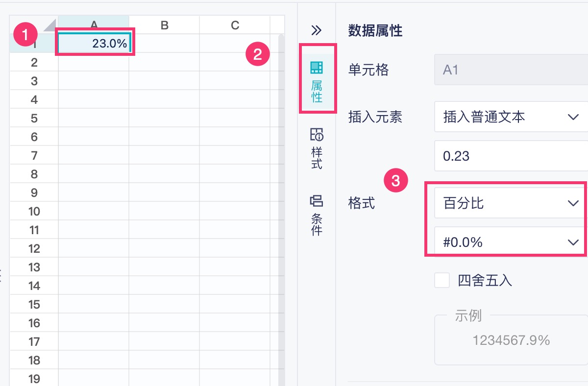Open the 样式 style tab
Viewport: 588px width, 386px height.
click(317, 148)
